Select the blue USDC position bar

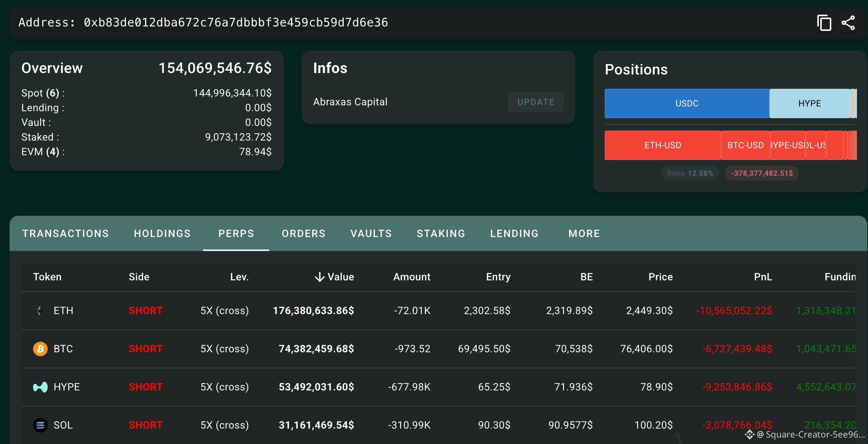(687, 103)
